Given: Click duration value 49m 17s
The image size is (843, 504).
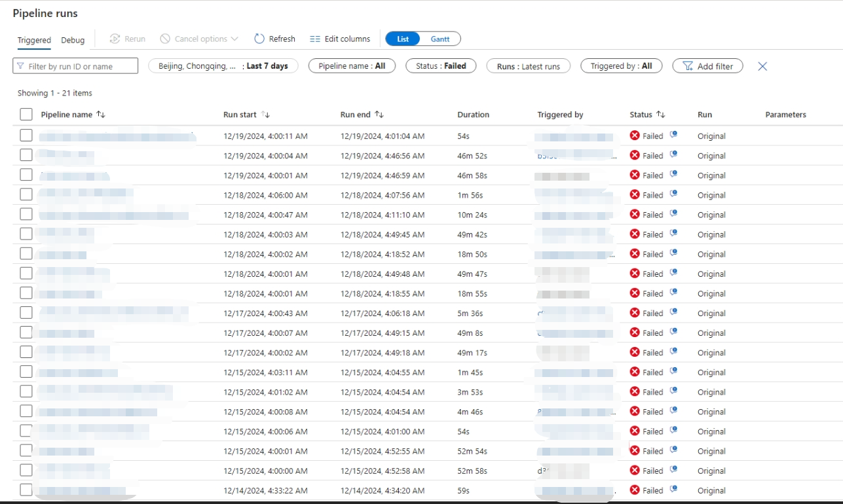Looking at the screenshot, I should (x=472, y=353).
